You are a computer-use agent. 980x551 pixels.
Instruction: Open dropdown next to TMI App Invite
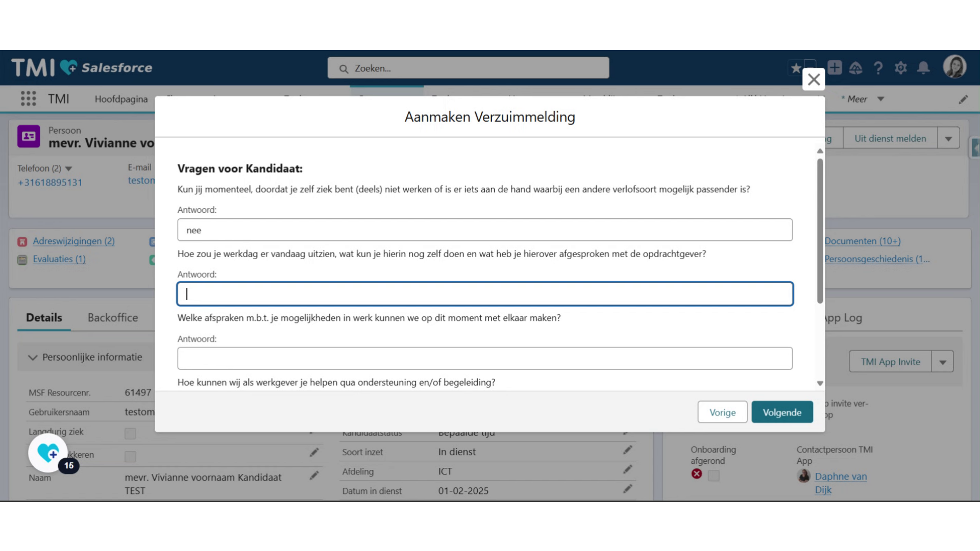943,362
